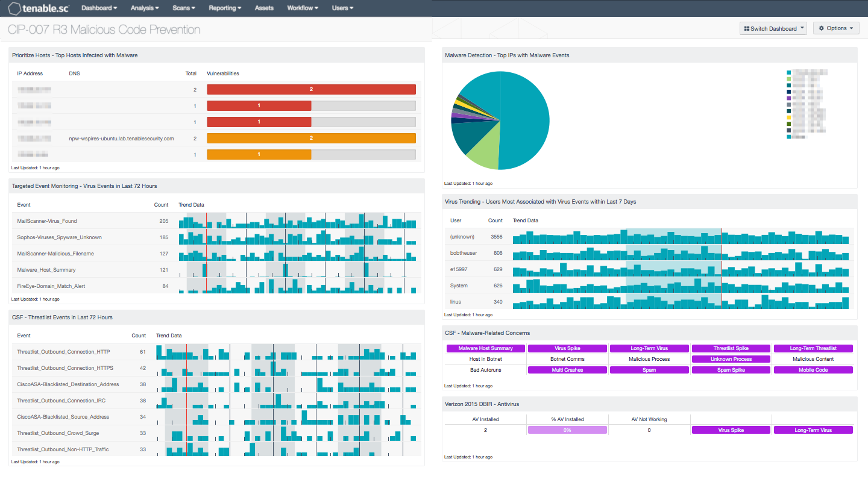Click the Long-Term Threatlist indicator
868x494 pixels.
(813, 348)
